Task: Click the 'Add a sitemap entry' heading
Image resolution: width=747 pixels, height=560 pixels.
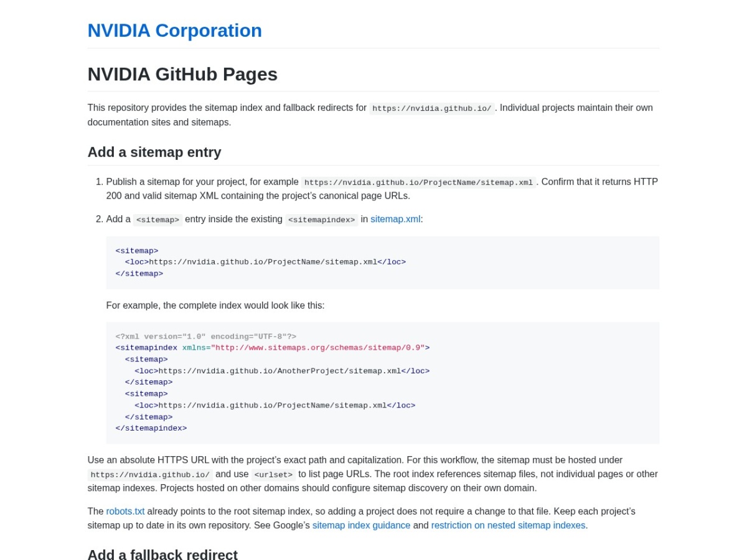Action: pos(154,152)
